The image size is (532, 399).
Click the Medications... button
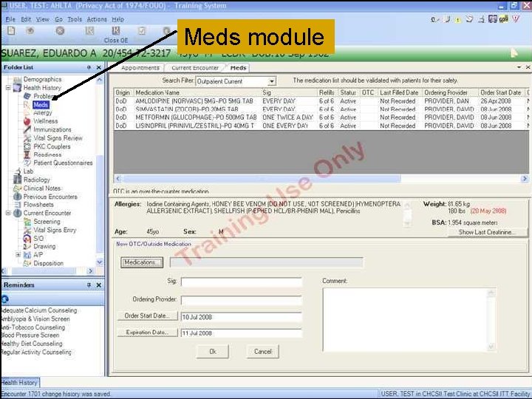point(142,262)
